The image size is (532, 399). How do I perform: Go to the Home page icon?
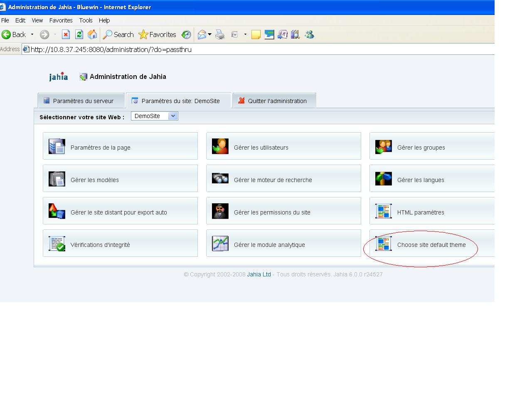click(x=92, y=34)
